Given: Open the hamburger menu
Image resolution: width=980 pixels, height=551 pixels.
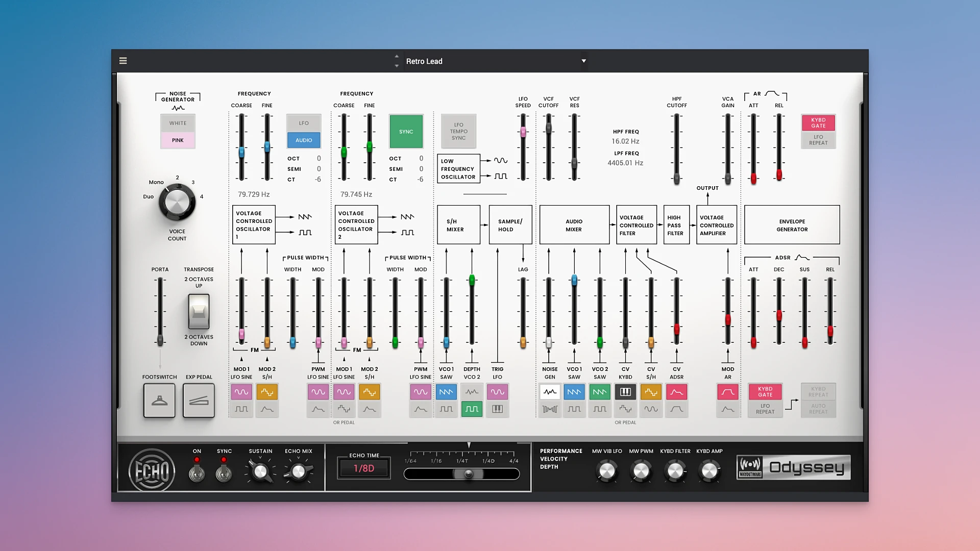Looking at the screenshot, I should 122,60.
